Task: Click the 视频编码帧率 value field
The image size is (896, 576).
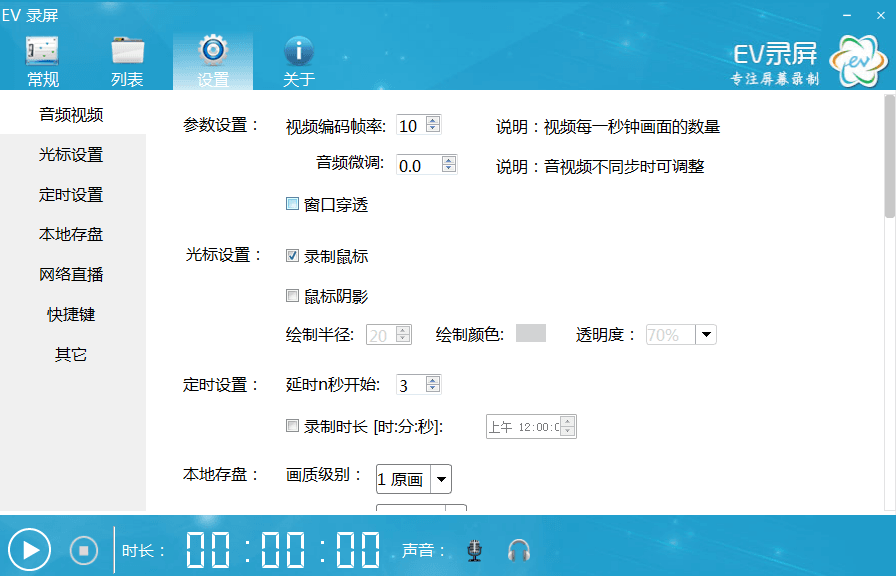Action: [x=410, y=126]
